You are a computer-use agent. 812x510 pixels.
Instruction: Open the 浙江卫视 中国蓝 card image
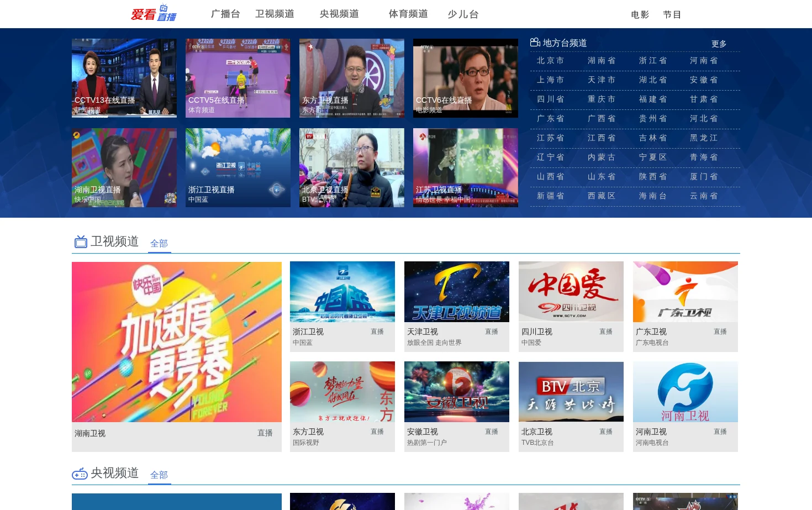(342, 292)
